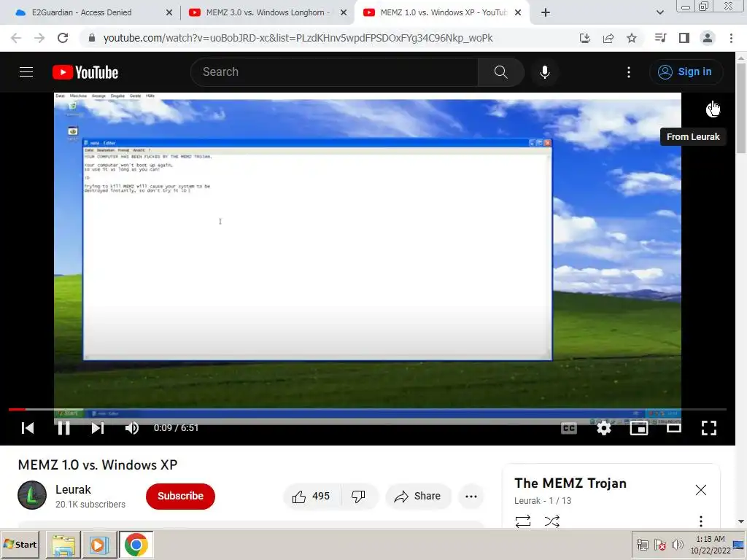Skip to next video in playlist
747x560 pixels.
98,427
